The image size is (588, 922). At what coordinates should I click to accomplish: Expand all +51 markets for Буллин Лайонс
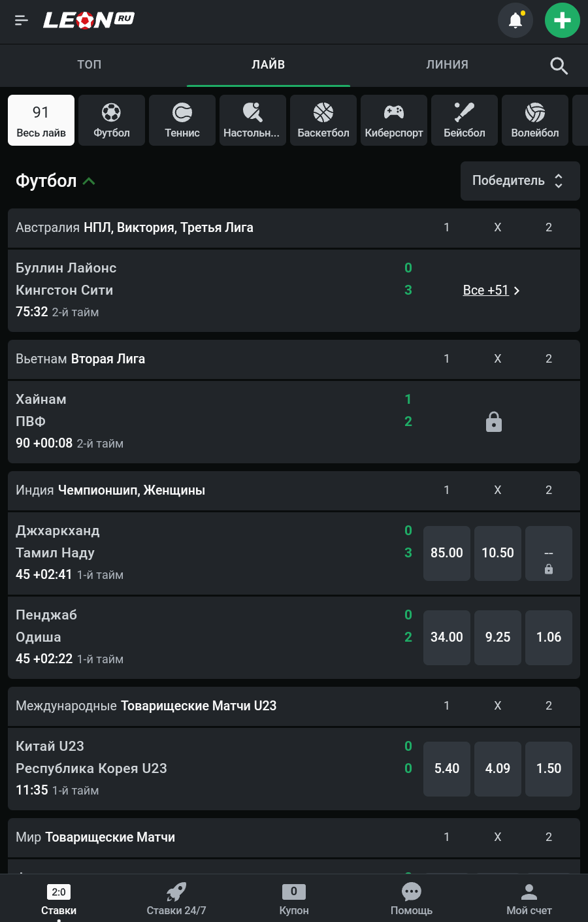pos(491,290)
